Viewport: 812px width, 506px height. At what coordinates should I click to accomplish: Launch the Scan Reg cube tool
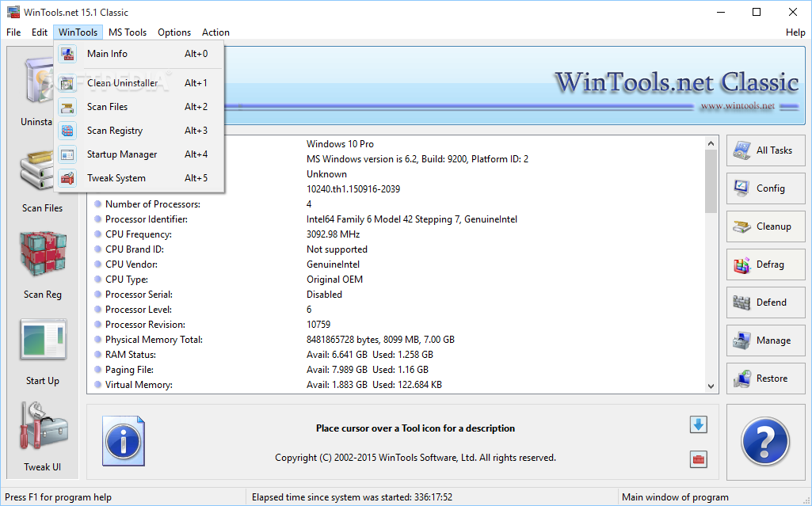(x=43, y=265)
